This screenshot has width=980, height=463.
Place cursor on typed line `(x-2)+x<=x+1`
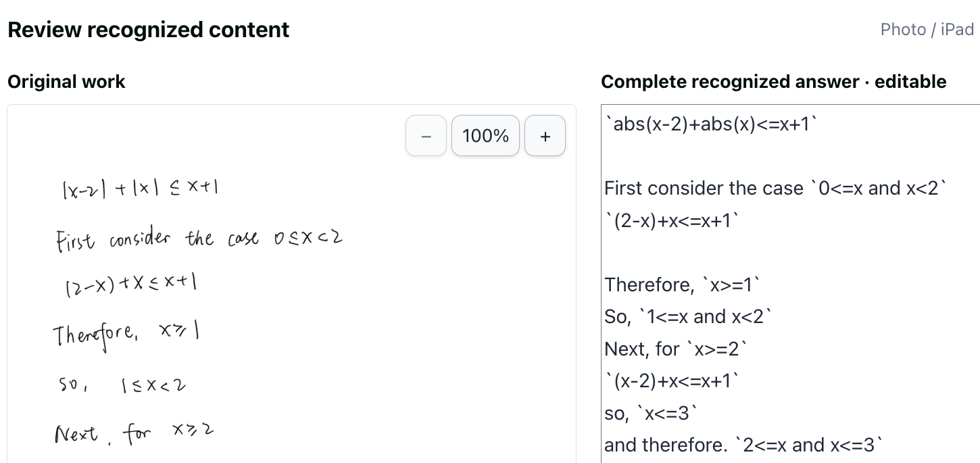point(672,381)
